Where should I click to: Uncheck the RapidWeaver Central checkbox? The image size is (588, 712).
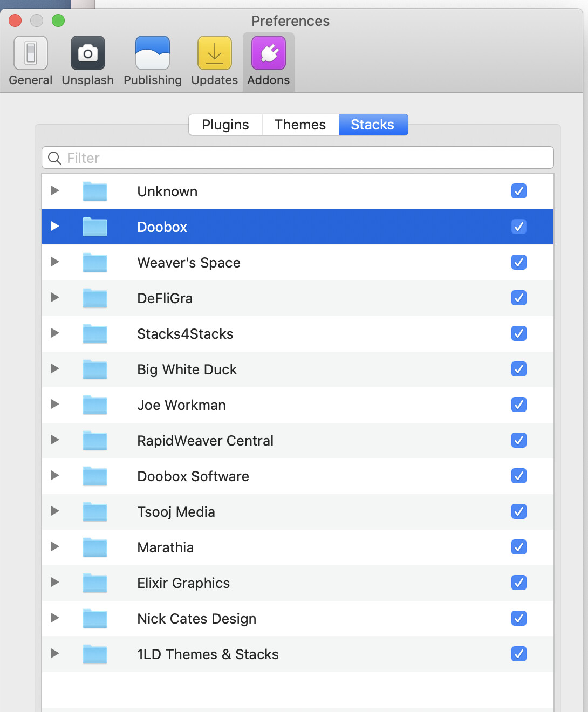tap(519, 440)
